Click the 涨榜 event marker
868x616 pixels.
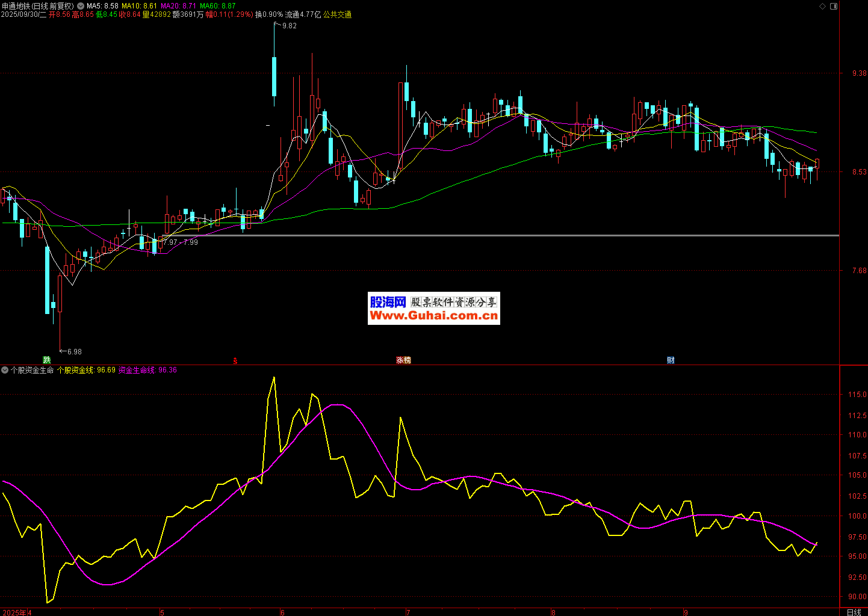pos(403,360)
